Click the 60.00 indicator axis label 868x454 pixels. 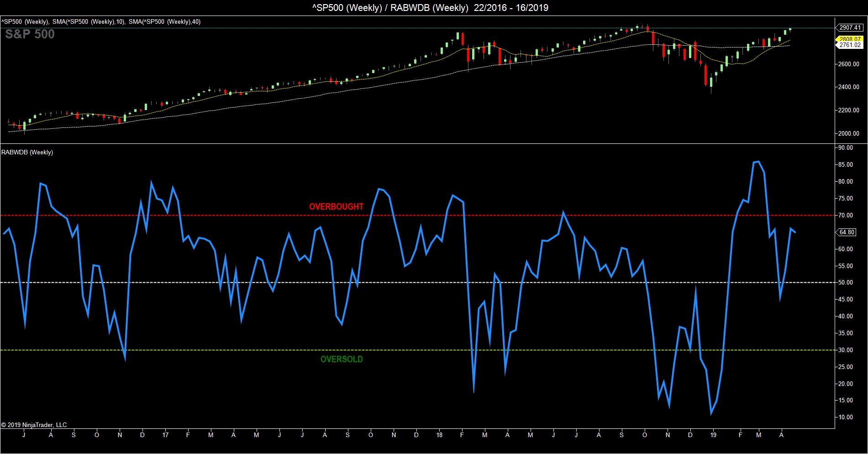pyautogui.click(x=846, y=249)
